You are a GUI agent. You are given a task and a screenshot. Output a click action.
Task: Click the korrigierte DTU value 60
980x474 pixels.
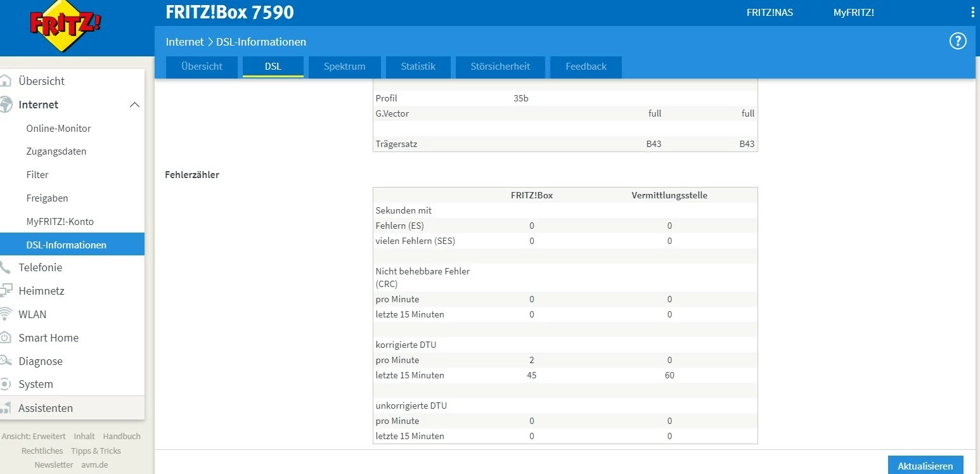point(669,375)
